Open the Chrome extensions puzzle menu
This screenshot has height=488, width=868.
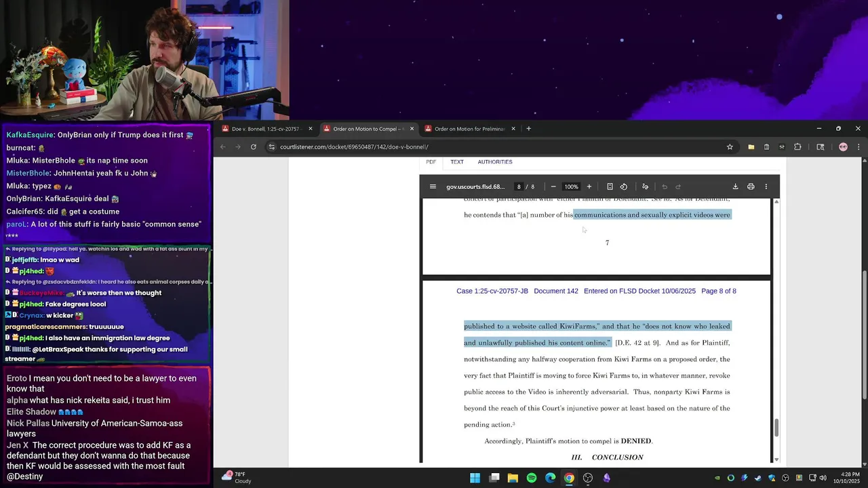797,146
